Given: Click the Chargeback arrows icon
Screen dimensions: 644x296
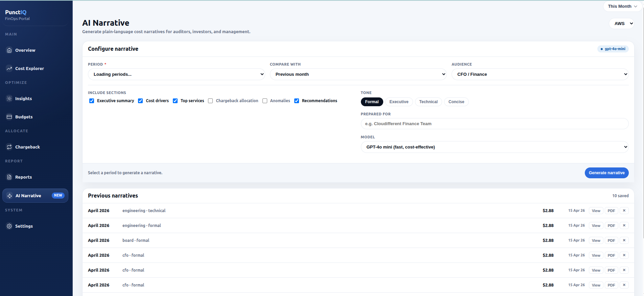Looking at the screenshot, I should (9, 147).
